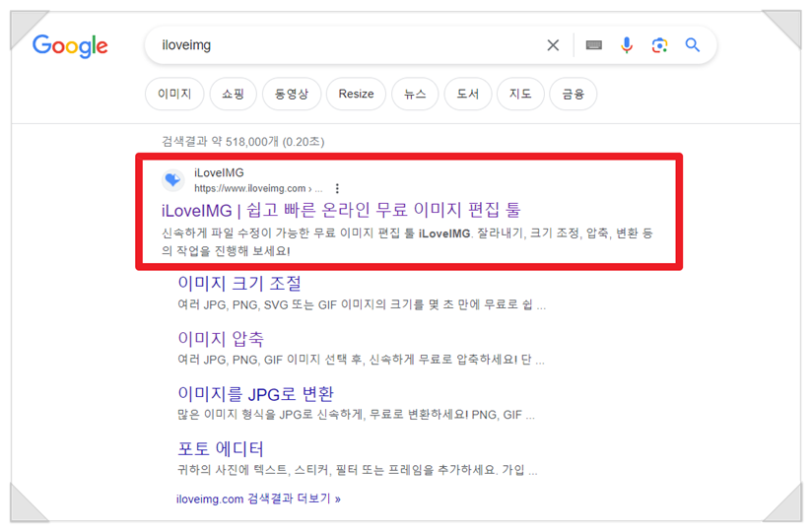
Task: Select the 지도 filter tab
Action: click(520, 94)
